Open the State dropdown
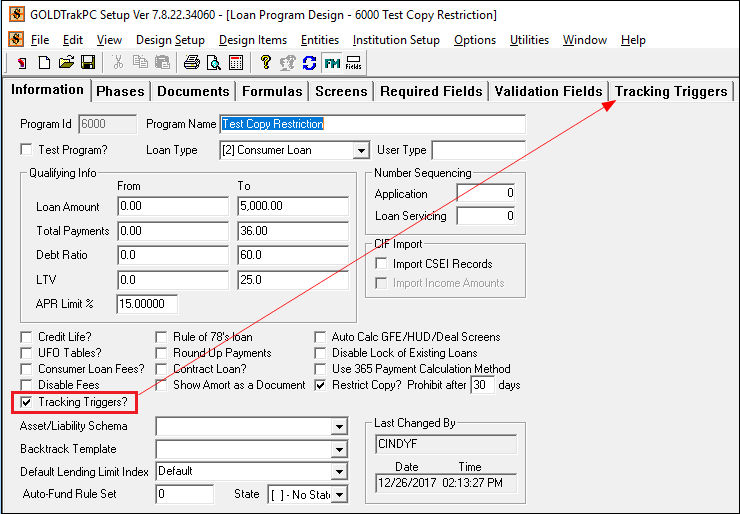The image size is (740, 514). coord(339,495)
